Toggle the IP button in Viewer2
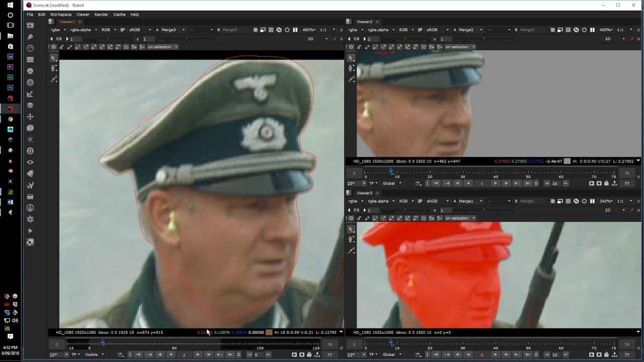This screenshot has width=644, height=362. tap(420, 30)
